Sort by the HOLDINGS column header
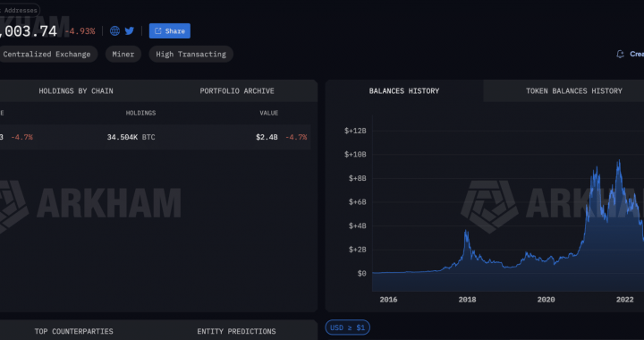The height and width of the screenshot is (340, 644). tap(141, 113)
